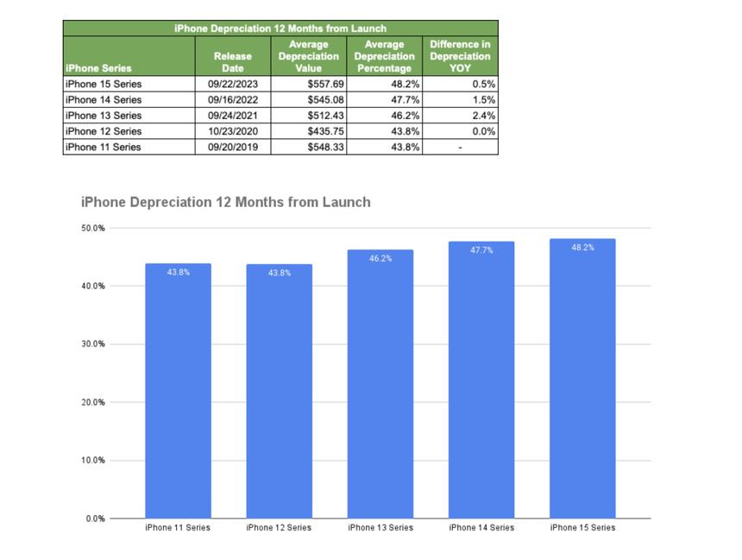The height and width of the screenshot is (560, 742).
Task: Click the 50.0% y-axis label
Action: point(93,228)
